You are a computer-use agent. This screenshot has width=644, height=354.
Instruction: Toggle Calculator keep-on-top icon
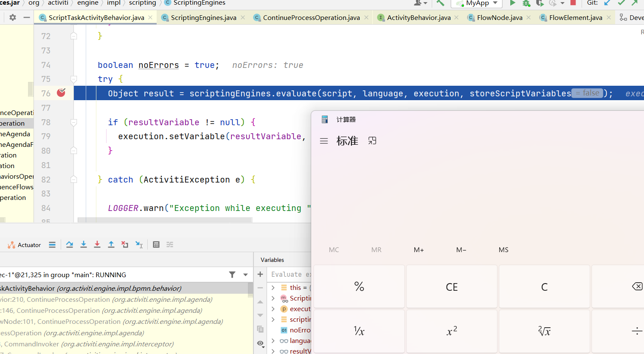tap(372, 140)
